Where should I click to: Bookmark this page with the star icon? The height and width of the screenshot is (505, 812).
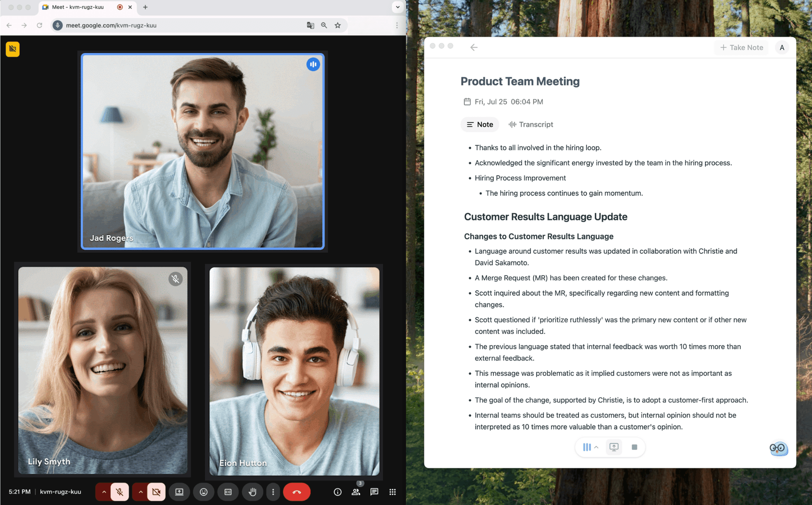click(x=337, y=25)
